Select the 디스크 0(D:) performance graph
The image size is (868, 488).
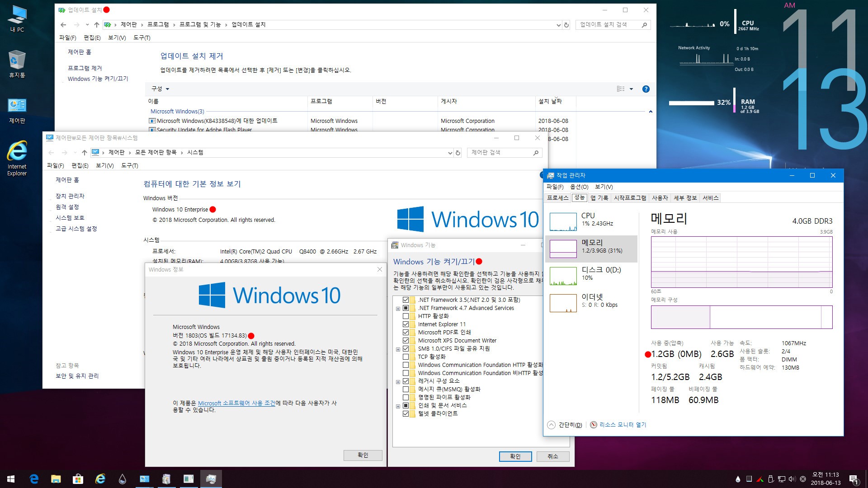click(x=563, y=276)
